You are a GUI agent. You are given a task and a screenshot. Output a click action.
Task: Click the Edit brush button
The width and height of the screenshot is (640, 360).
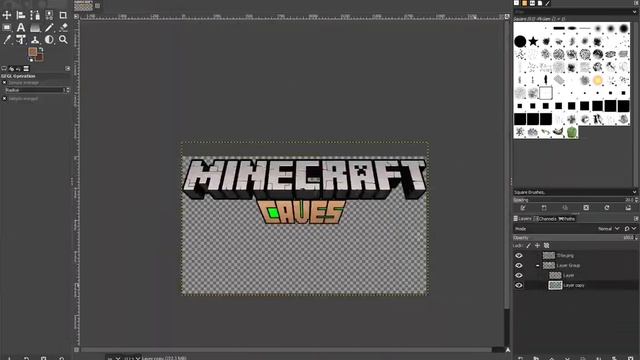pos(523,208)
